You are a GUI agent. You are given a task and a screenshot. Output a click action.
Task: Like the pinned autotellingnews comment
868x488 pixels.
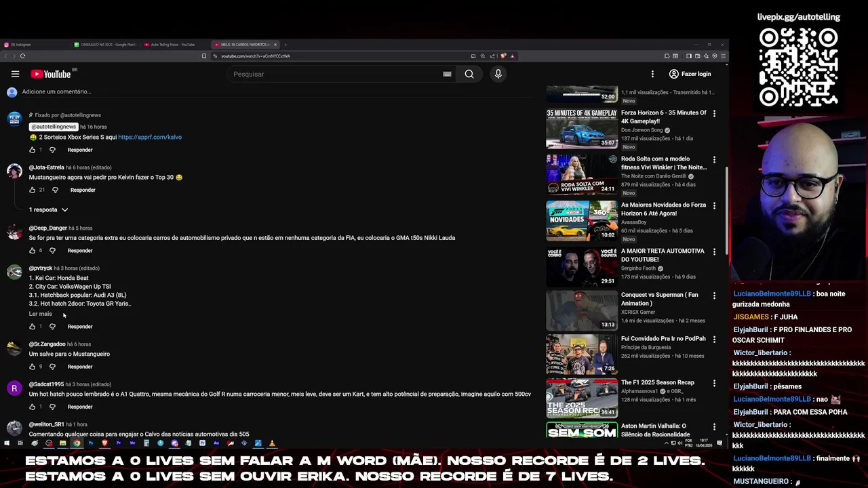pyautogui.click(x=32, y=150)
